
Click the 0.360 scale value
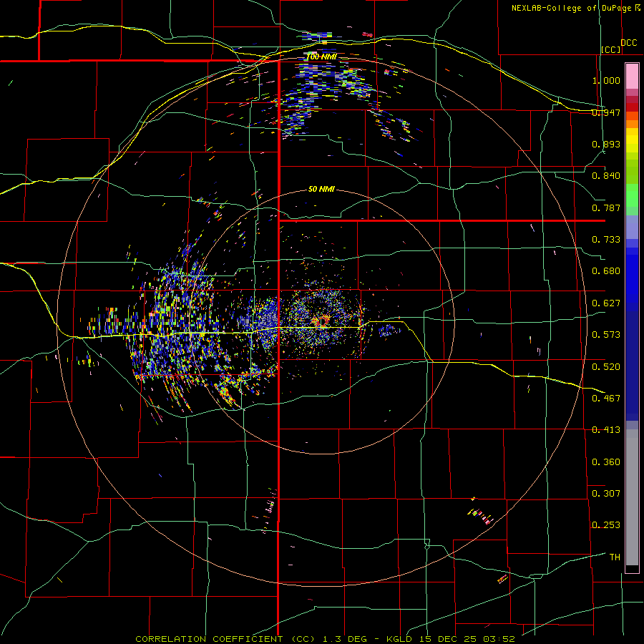pyautogui.click(x=606, y=462)
